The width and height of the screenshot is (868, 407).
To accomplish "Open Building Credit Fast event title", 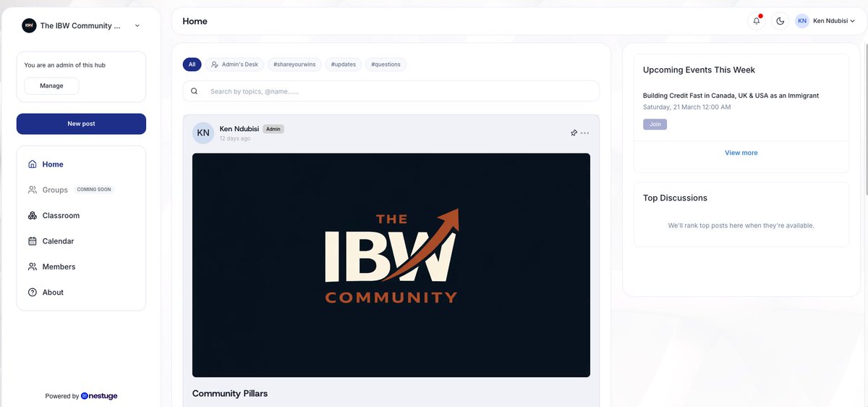I will [731, 96].
